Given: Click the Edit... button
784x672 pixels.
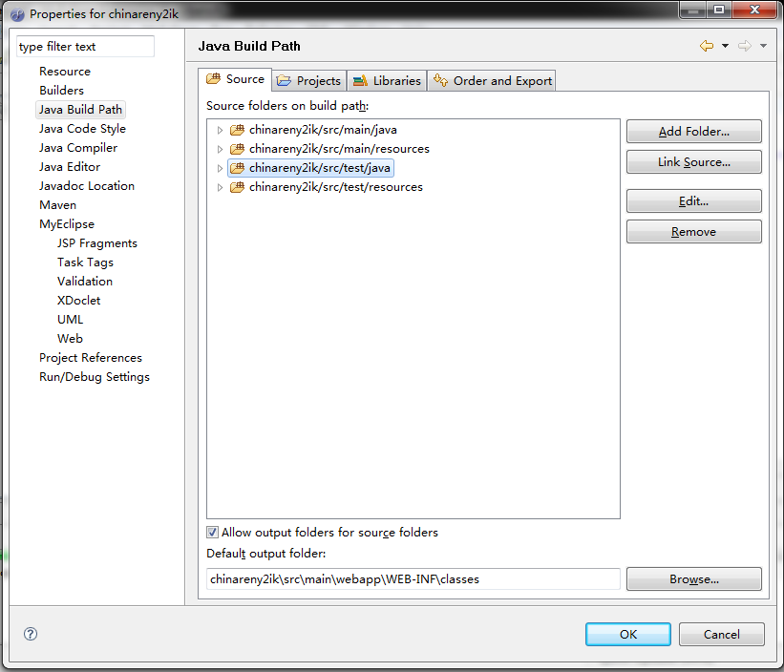Looking at the screenshot, I should click(694, 200).
